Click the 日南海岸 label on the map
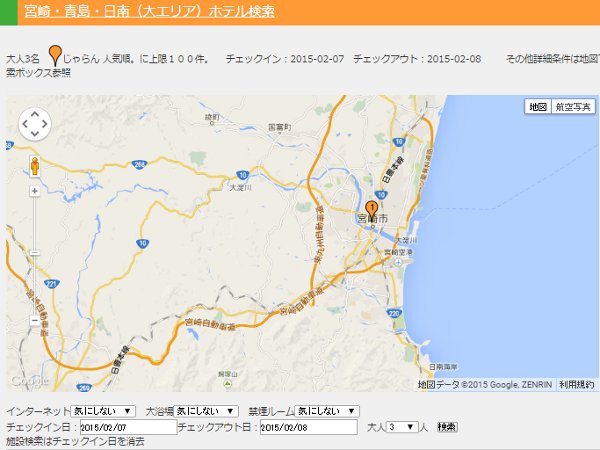Screen dimensions: 600x450 pos(443,367)
